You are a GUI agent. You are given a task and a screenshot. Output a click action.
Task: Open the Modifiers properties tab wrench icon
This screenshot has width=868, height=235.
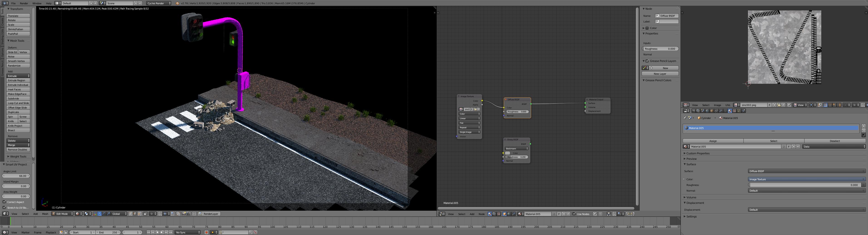[721, 111]
